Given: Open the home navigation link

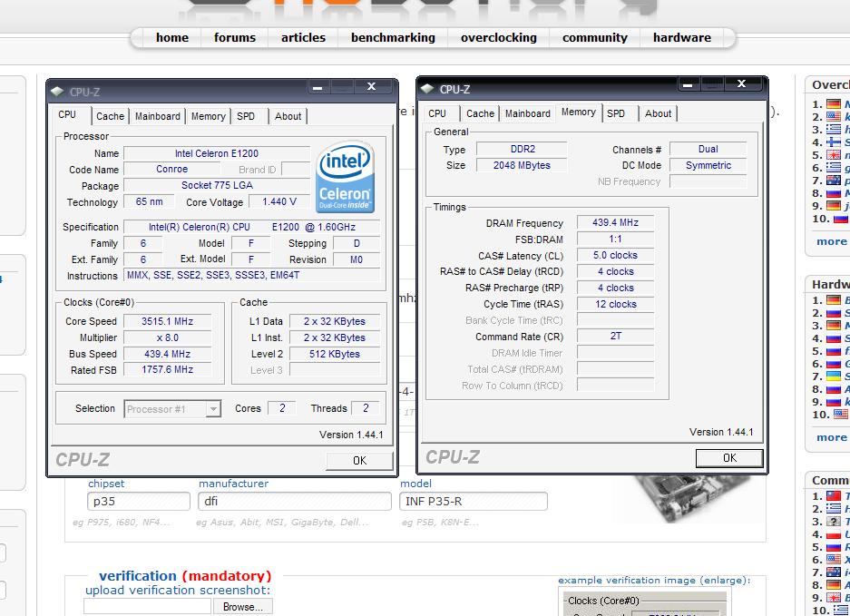Looking at the screenshot, I should (x=171, y=37).
